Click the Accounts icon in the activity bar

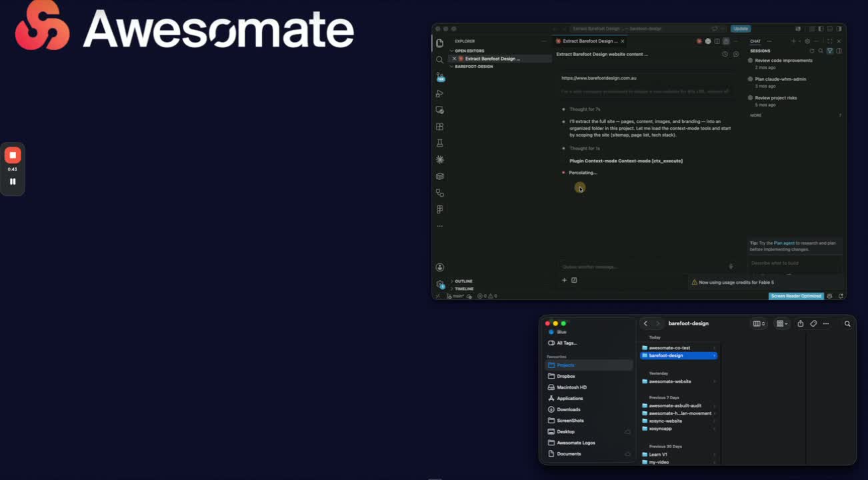click(x=439, y=267)
